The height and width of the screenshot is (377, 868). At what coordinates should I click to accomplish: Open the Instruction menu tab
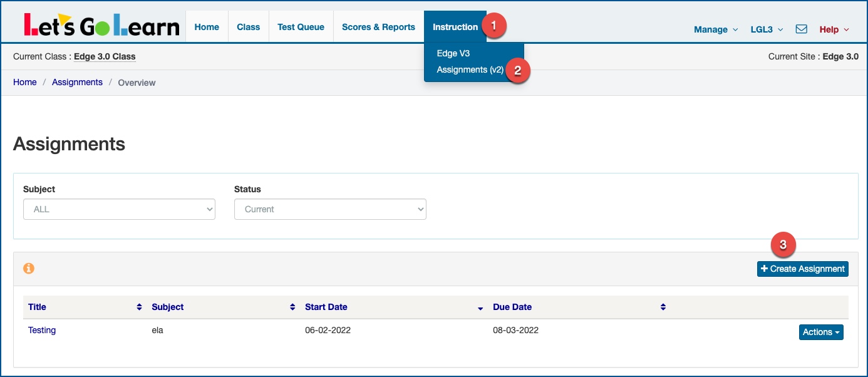point(455,27)
